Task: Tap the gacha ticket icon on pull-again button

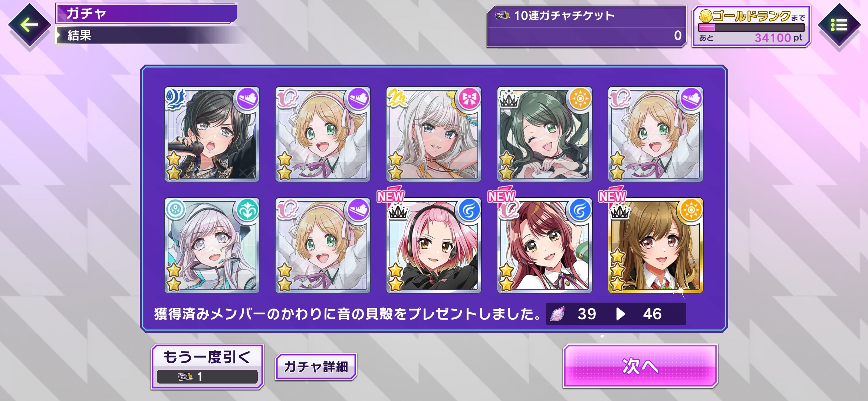Action: pyautogui.click(x=185, y=377)
